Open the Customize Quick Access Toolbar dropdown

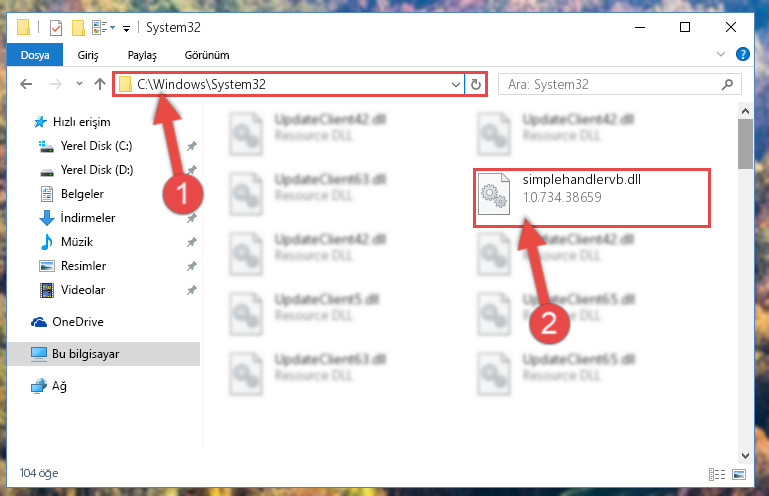[x=127, y=28]
